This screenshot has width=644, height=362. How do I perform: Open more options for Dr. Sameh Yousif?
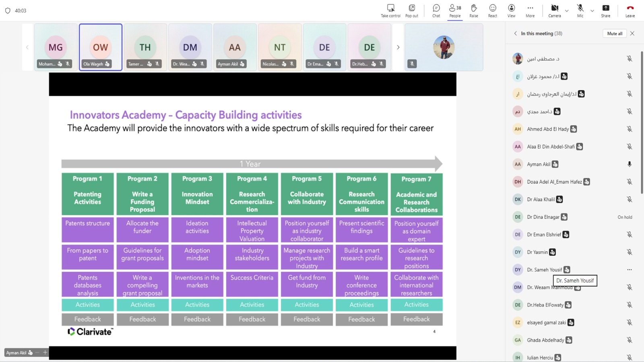point(629,270)
